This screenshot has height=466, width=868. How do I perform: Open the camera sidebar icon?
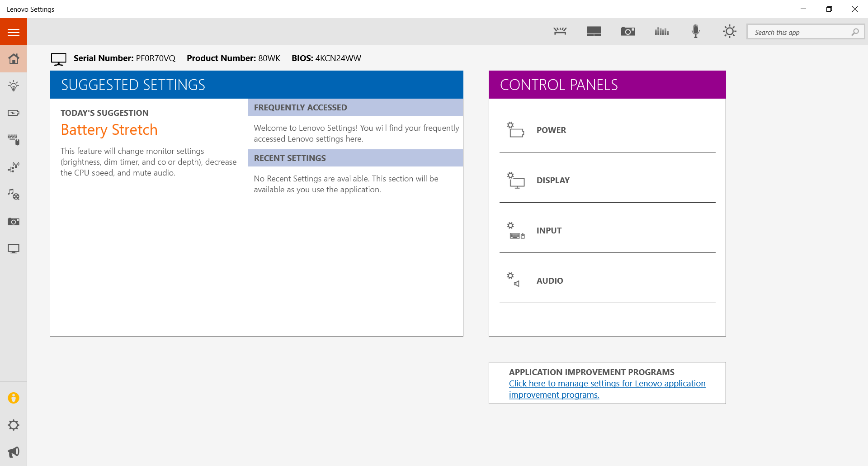[x=14, y=222]
